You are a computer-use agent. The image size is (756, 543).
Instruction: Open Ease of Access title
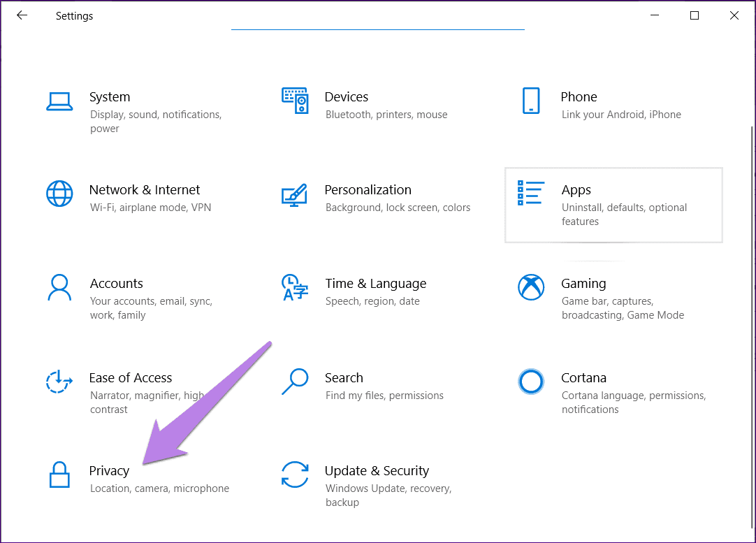coord(130,377)
